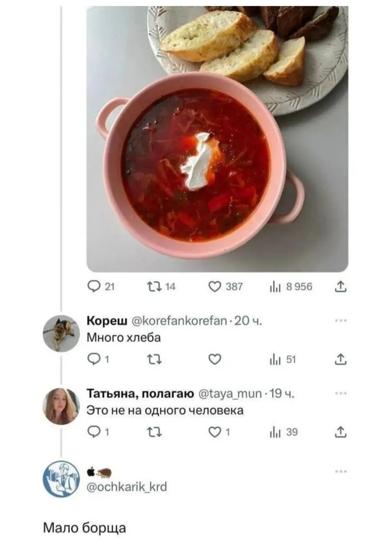392x550 pixels.
Task: Open the @ochkarik_krd profile avatar
Action: (x=61, y=479)
